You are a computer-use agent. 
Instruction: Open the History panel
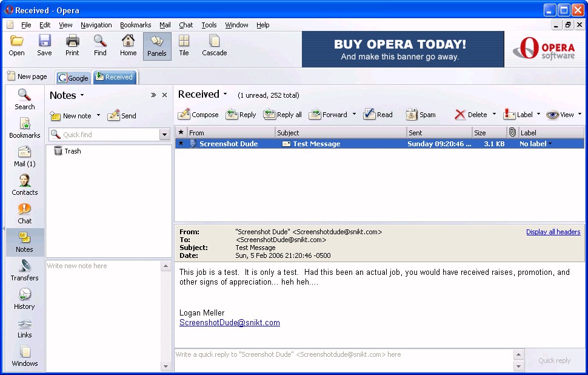click(24, 299)
